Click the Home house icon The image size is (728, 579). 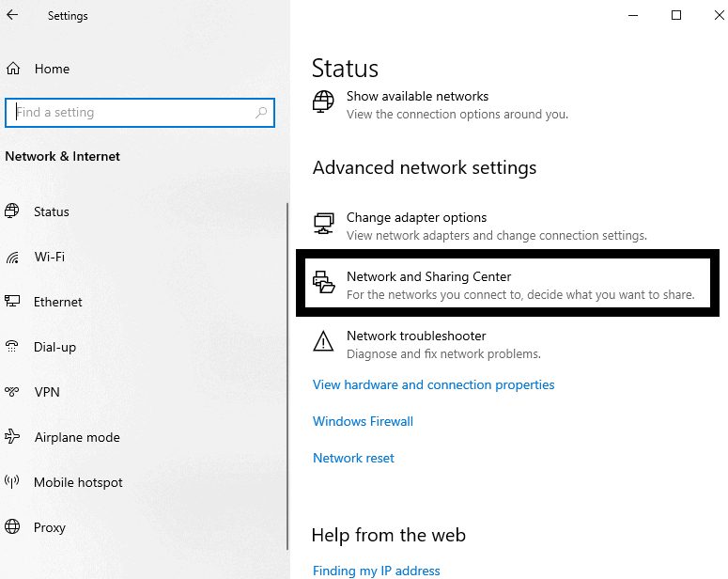click(x=13, y=69)
